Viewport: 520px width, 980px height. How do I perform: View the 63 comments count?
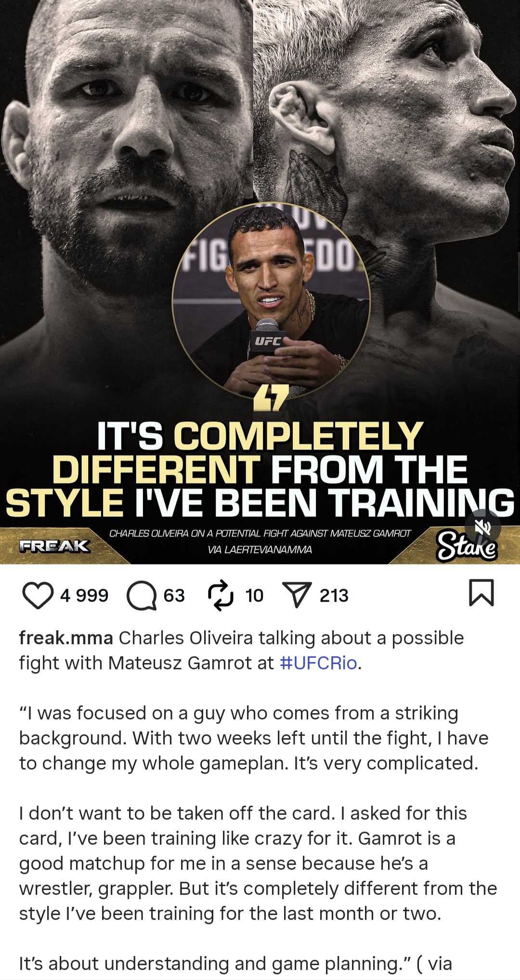coord(174,596)
